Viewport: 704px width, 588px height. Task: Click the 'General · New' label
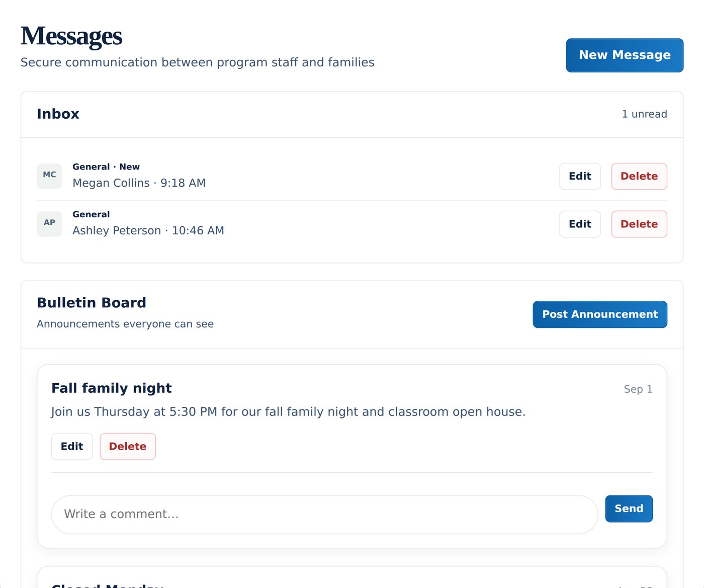pos(106,167)
